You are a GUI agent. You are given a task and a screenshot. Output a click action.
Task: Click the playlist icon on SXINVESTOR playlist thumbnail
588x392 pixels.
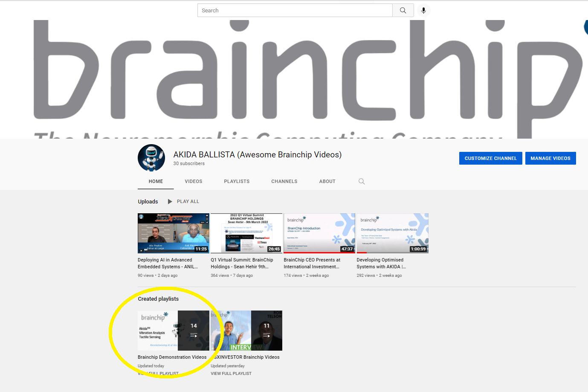pos(266,335)
